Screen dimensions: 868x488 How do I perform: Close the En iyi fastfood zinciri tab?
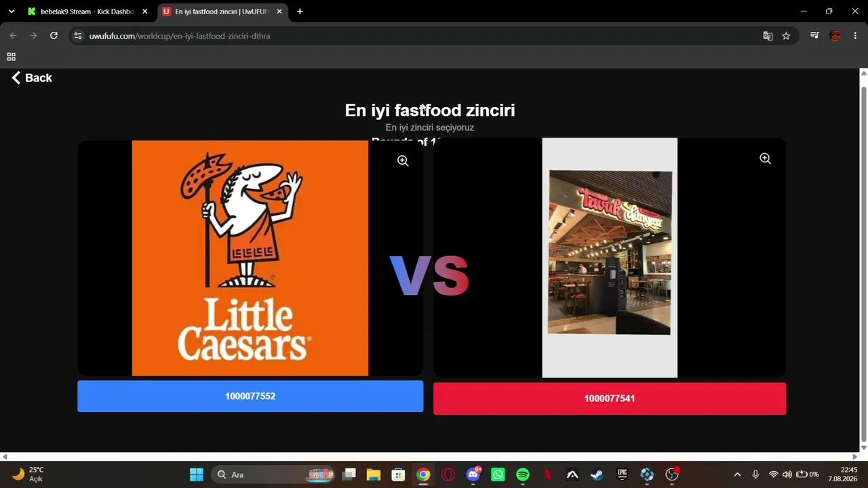[279, 12]
